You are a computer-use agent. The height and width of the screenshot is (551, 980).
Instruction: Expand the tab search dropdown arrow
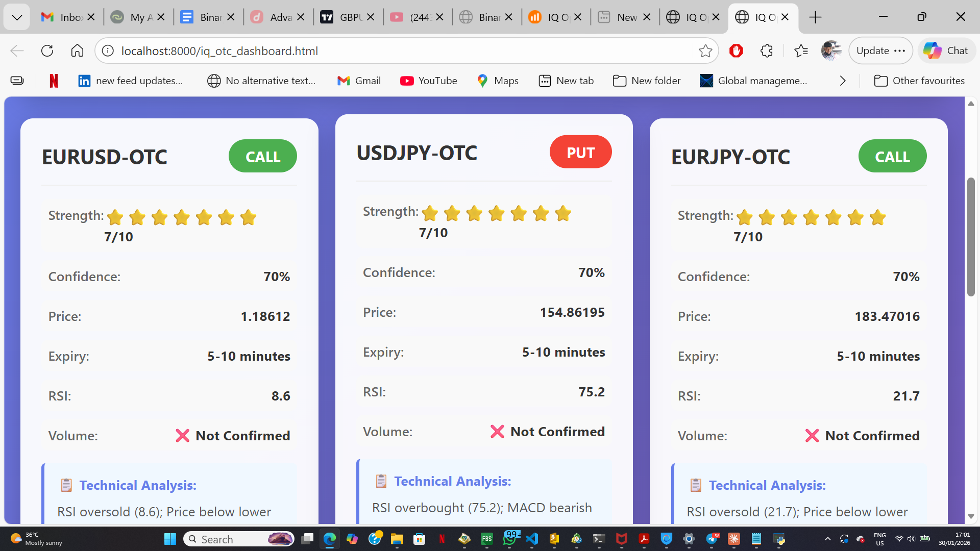click(x=17, y=17)
